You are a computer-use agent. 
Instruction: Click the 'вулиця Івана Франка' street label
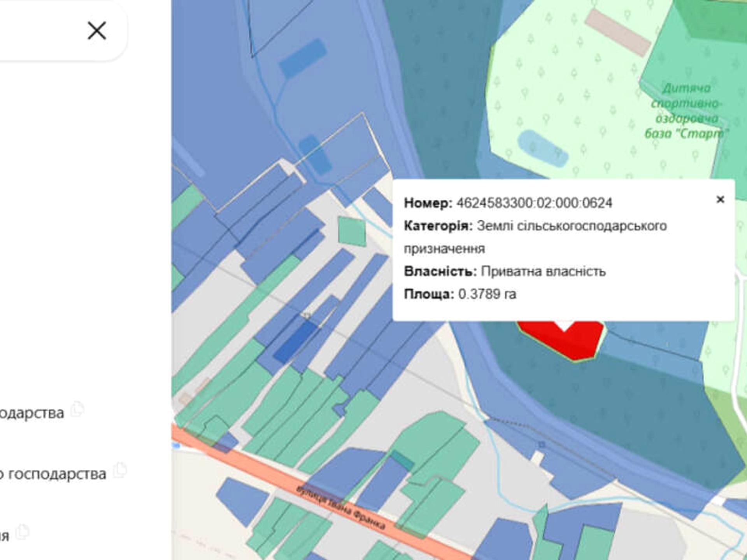(x=341, y=508)
